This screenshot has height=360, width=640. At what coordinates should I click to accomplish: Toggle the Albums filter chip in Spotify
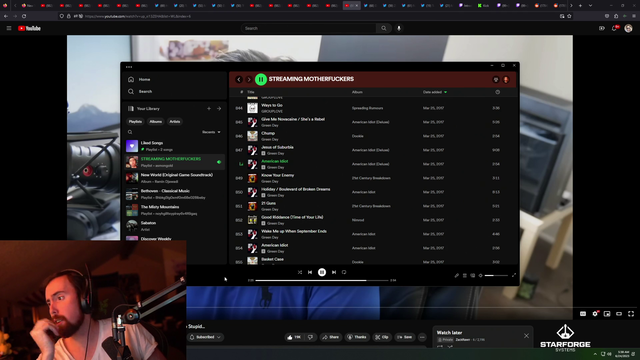(156, 122)
